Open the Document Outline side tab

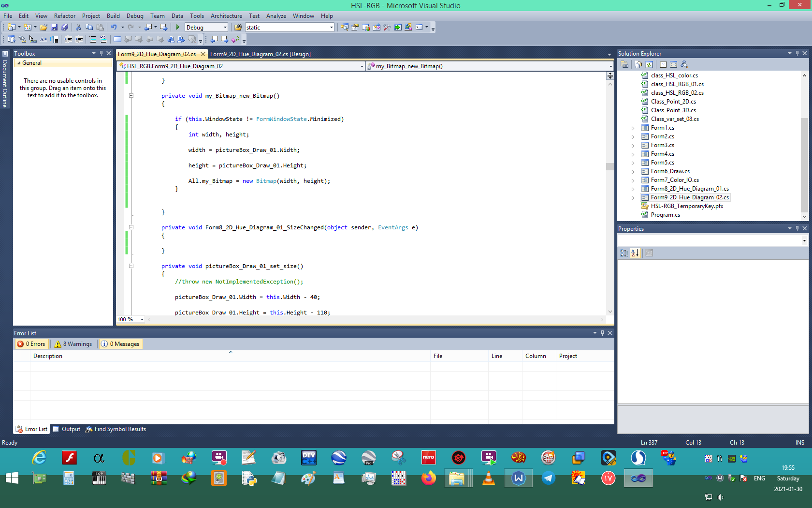point(5,80)
